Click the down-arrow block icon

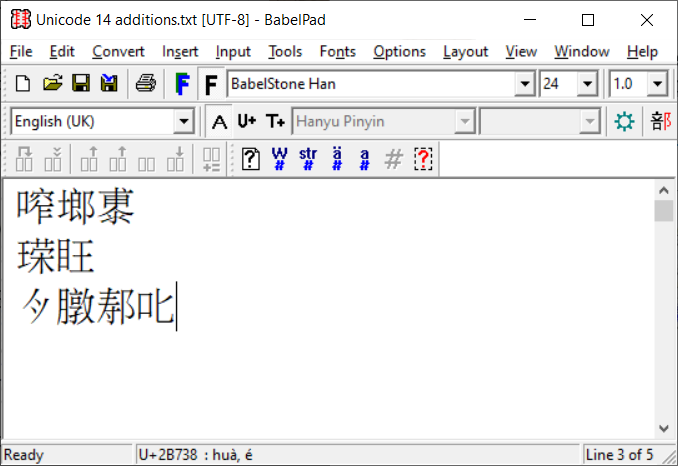pos(175,159)
